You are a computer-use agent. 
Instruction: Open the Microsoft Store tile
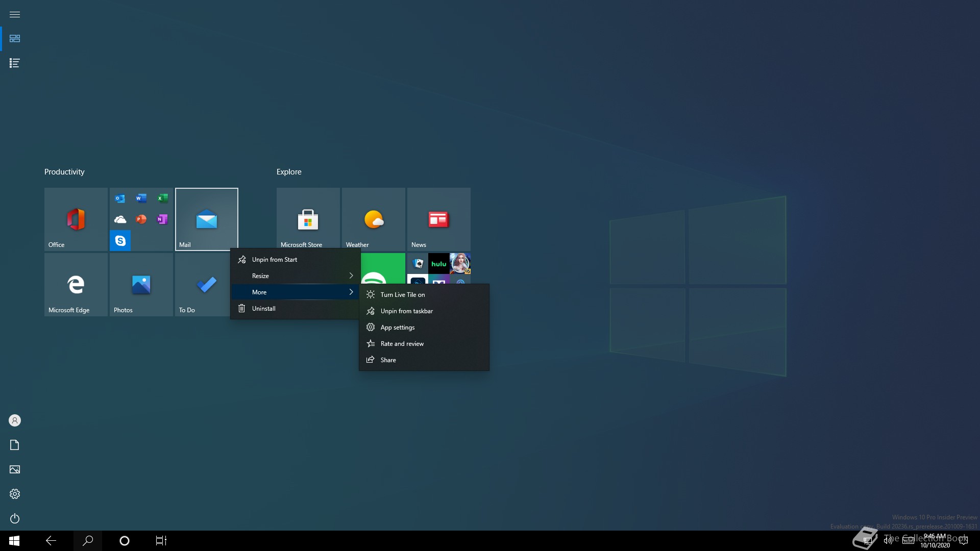308,218
